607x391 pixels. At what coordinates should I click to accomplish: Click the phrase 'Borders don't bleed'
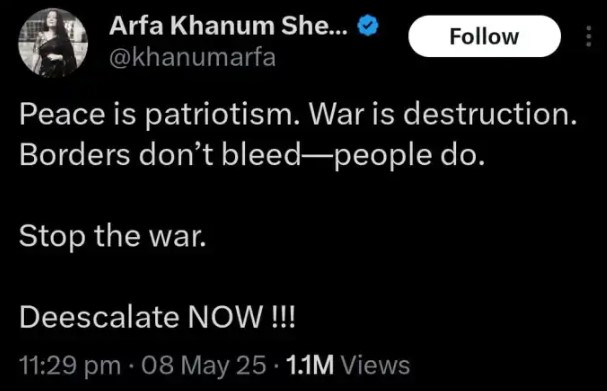(160, 154)
